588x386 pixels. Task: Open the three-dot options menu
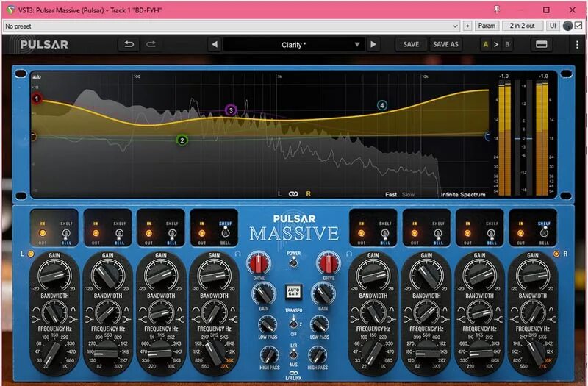tap(577, 45)
